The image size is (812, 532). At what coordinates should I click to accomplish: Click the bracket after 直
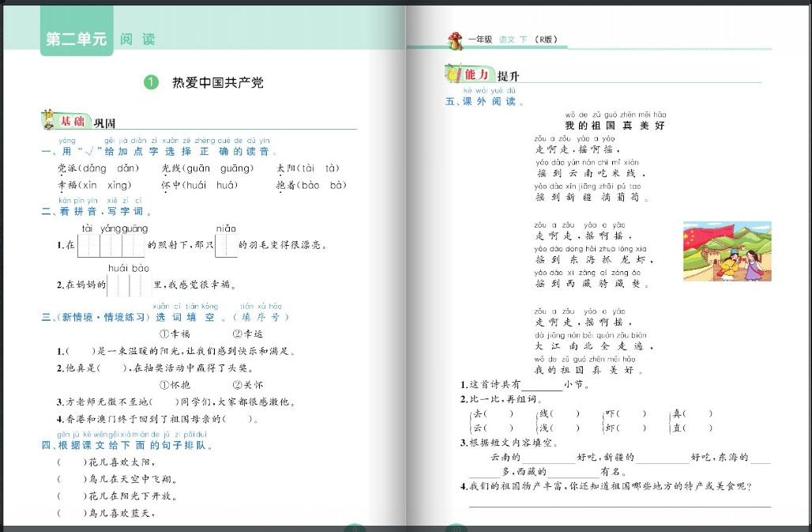697,428
